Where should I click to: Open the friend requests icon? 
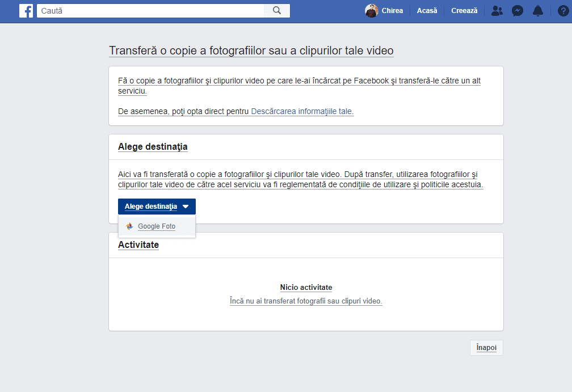(497, 10)
